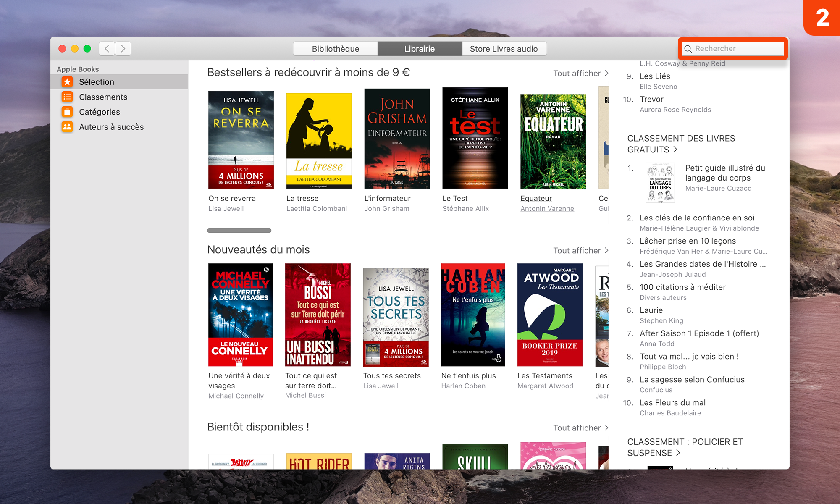This screenshot has width=840, height=504.
Task: Open Les Testaments book cover
Action: pos(550,315)
